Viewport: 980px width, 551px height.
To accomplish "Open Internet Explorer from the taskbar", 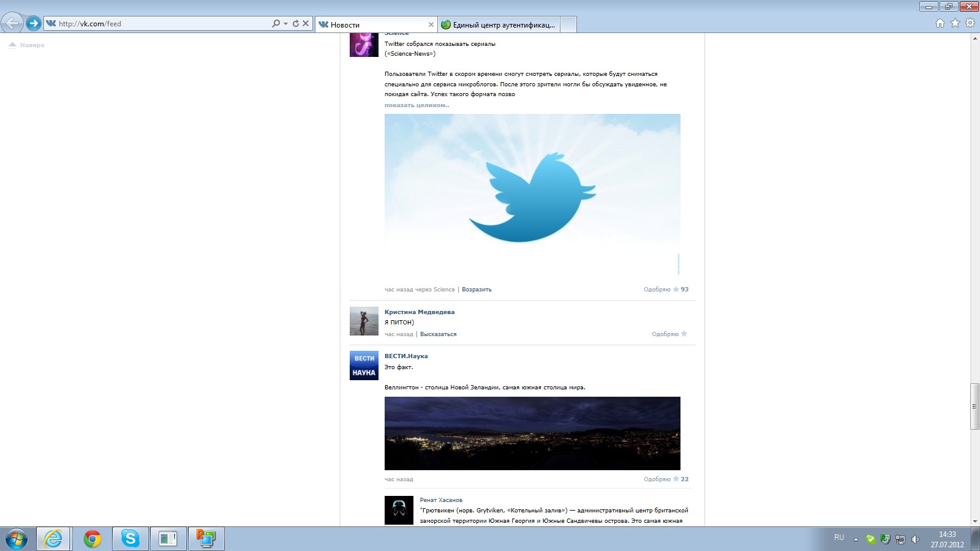I will coord(53,539).
